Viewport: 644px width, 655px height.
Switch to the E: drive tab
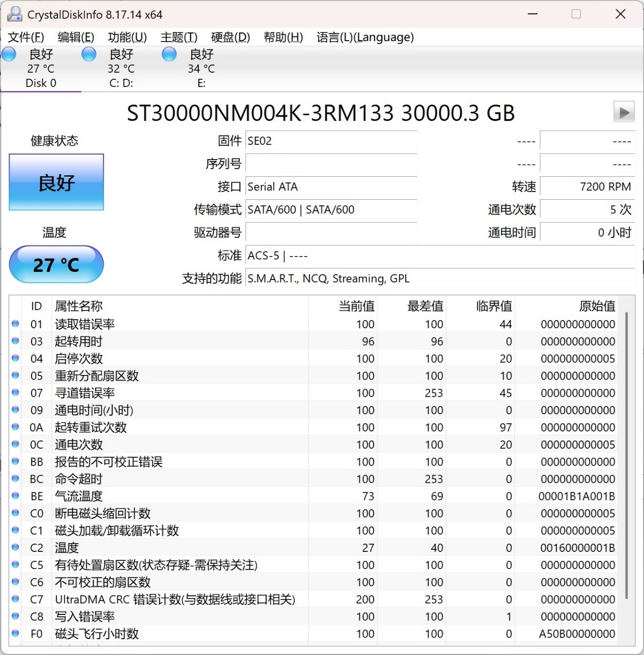click(201, 69)
